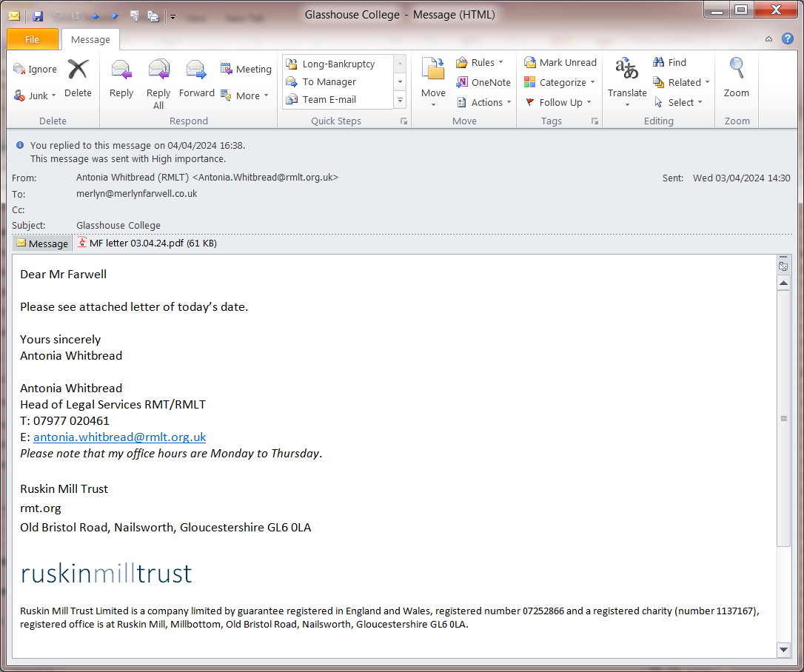Click the Undo arrow in Quick Access
804x672 pixels.
pos(57,16)
